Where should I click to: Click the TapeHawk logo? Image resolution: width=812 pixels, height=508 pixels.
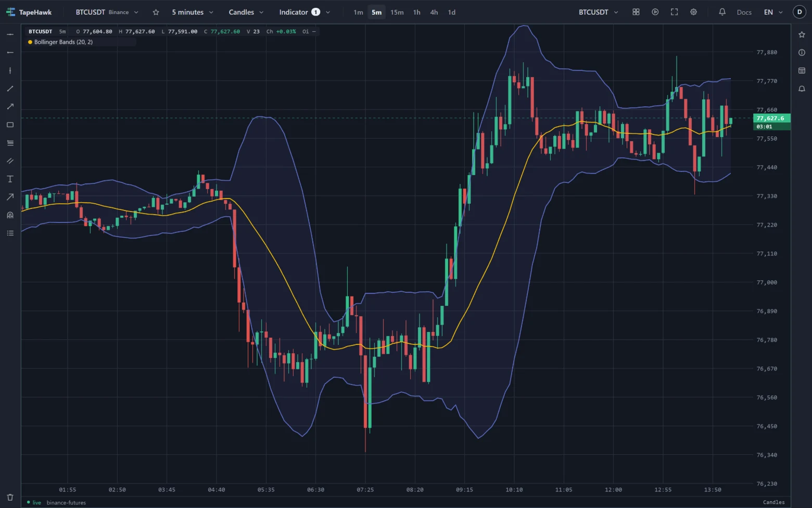[29, 12]
